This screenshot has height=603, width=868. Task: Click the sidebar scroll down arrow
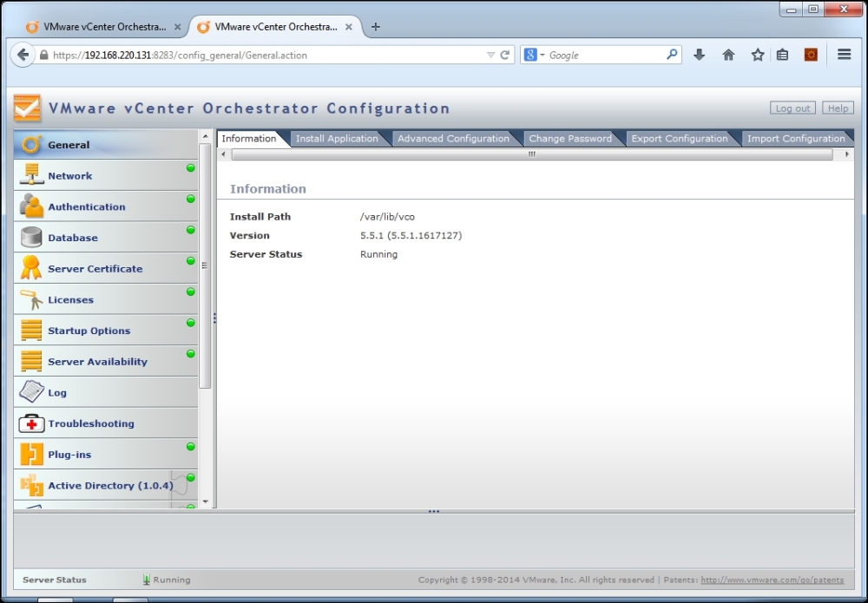[206, 501]
